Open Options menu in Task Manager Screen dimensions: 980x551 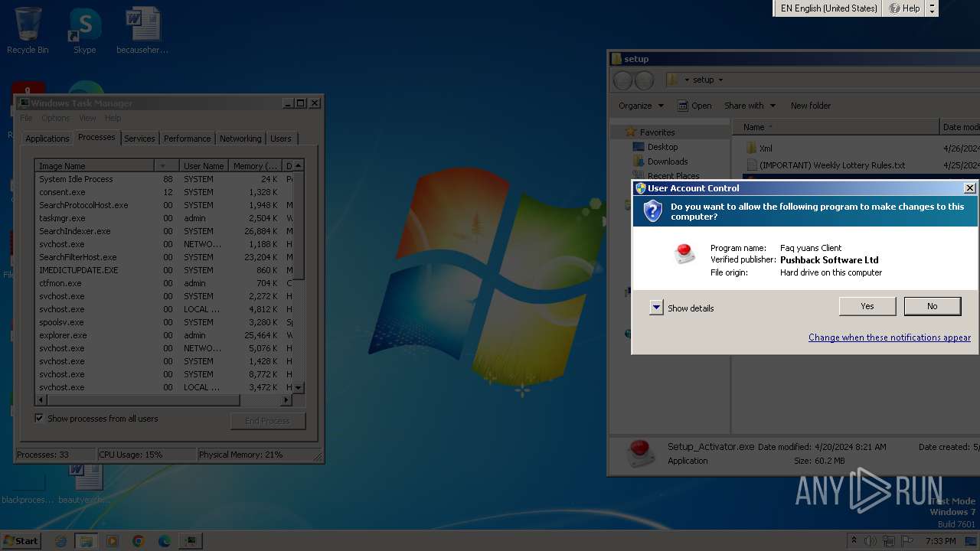point(56,118)
